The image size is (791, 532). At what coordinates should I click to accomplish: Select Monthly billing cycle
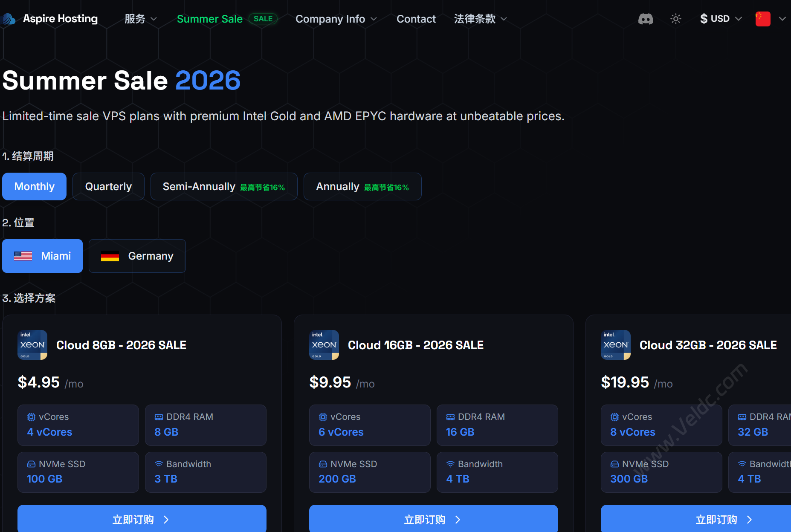(34, 186)
